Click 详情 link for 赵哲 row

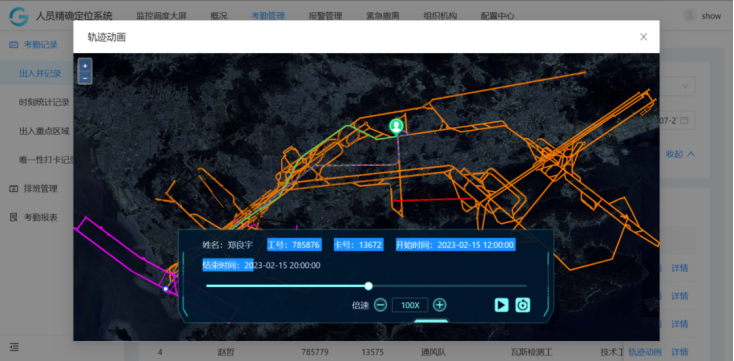680,352
